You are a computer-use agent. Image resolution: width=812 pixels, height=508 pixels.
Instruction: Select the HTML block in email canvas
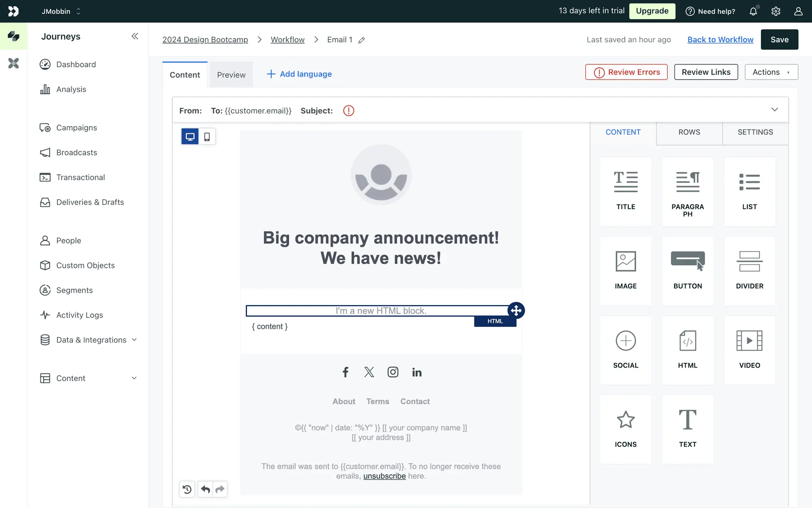(x=377, y=311)
